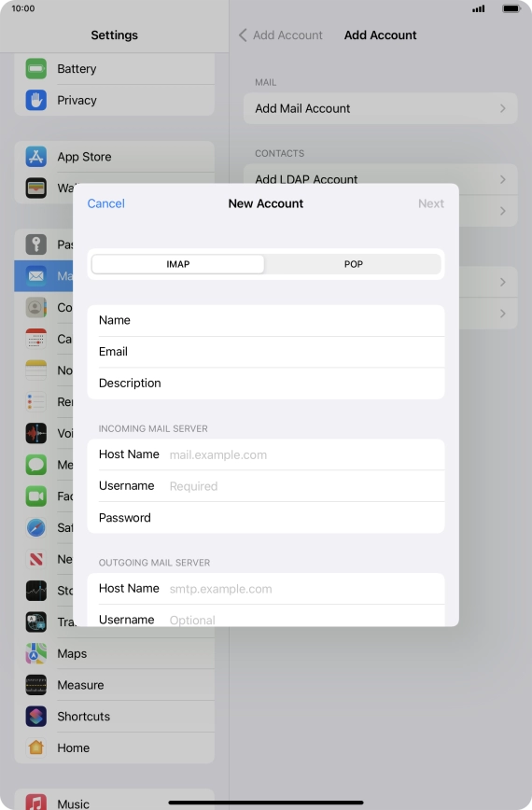Tap the Shortcuts icon
The width and height of the screenshot is (532, 810).
pyautogui.click(x=36, y=717)
